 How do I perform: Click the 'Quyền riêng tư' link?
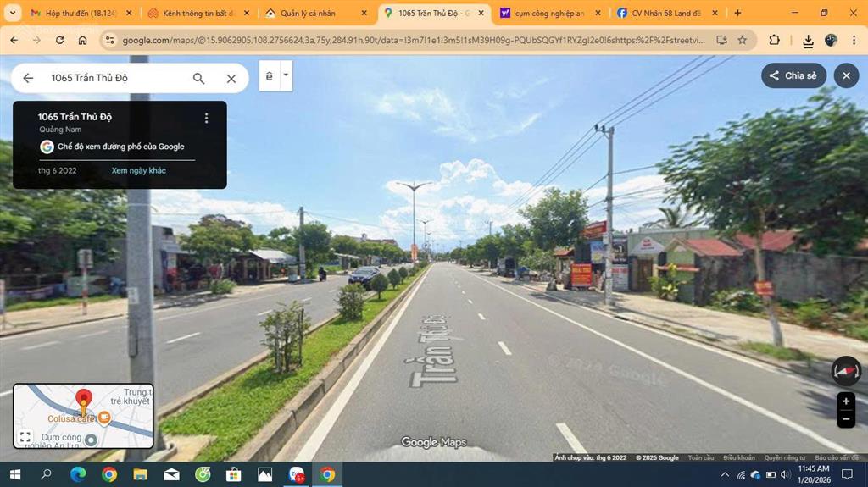tap(785, 457)
